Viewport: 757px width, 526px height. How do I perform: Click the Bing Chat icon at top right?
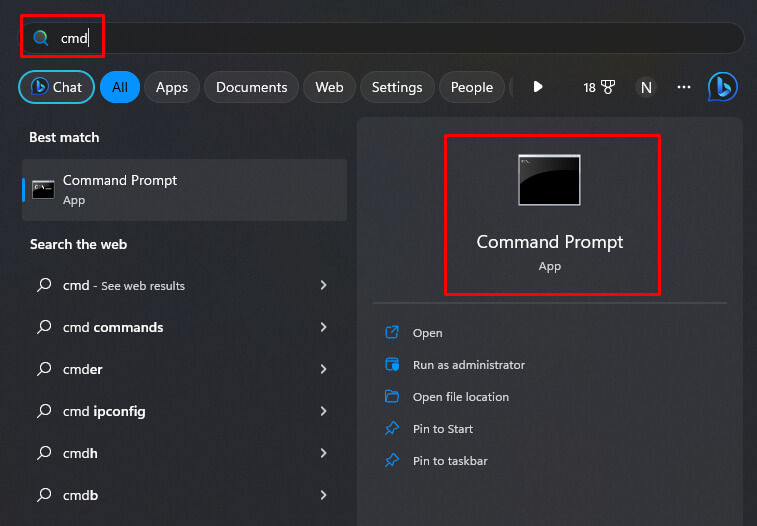[x=722, y=87]
